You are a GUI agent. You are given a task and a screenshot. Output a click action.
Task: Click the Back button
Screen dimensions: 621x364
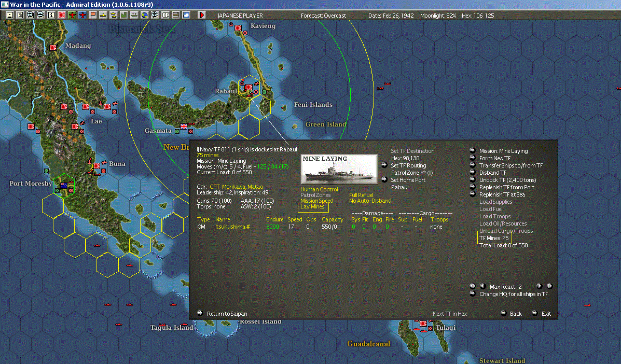[516, 314]
